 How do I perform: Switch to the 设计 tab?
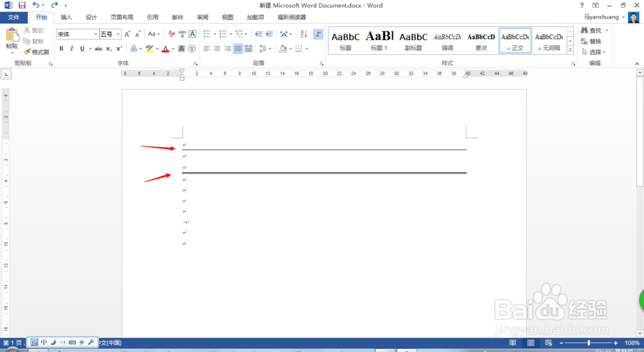(x=91, y=17)
